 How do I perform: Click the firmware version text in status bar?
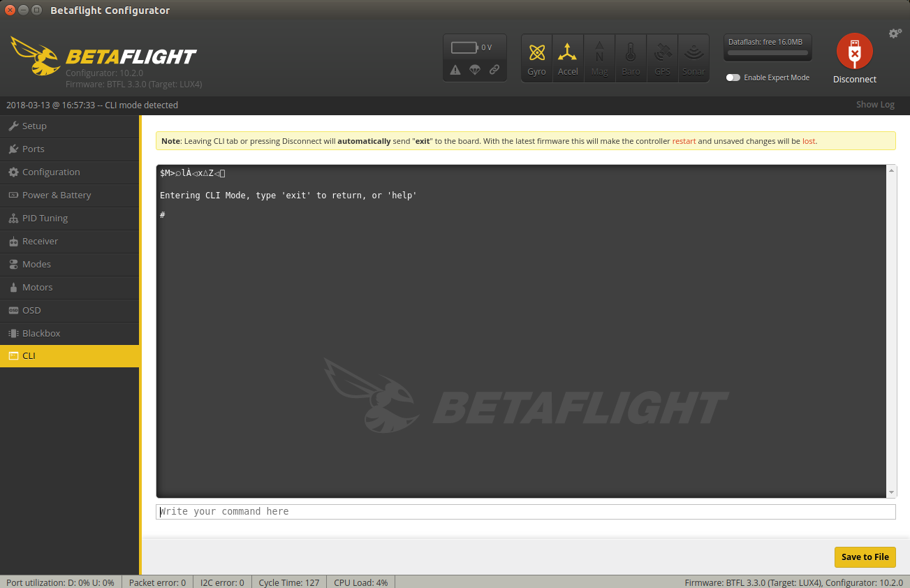coord(793,582)
